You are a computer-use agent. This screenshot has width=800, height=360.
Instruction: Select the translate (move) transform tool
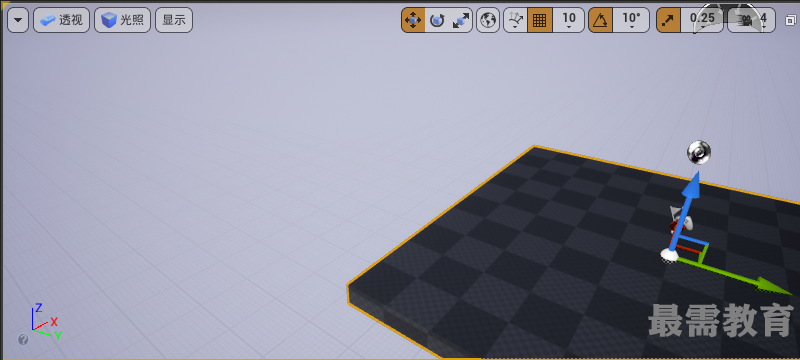point(413,20)
